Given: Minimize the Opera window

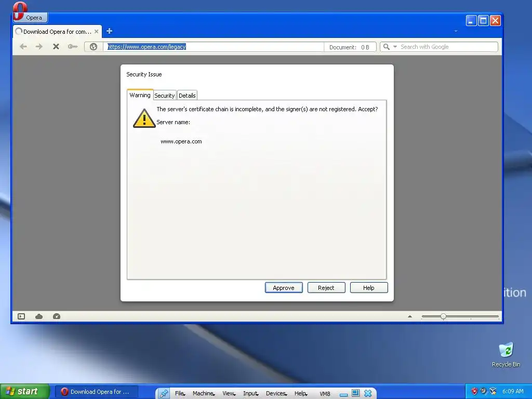Looking at the screenshot, I should click(x=471, y=21).
